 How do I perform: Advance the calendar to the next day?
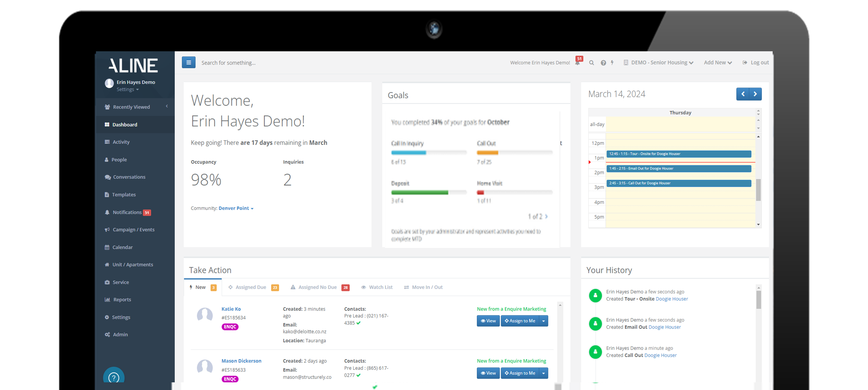755,94
